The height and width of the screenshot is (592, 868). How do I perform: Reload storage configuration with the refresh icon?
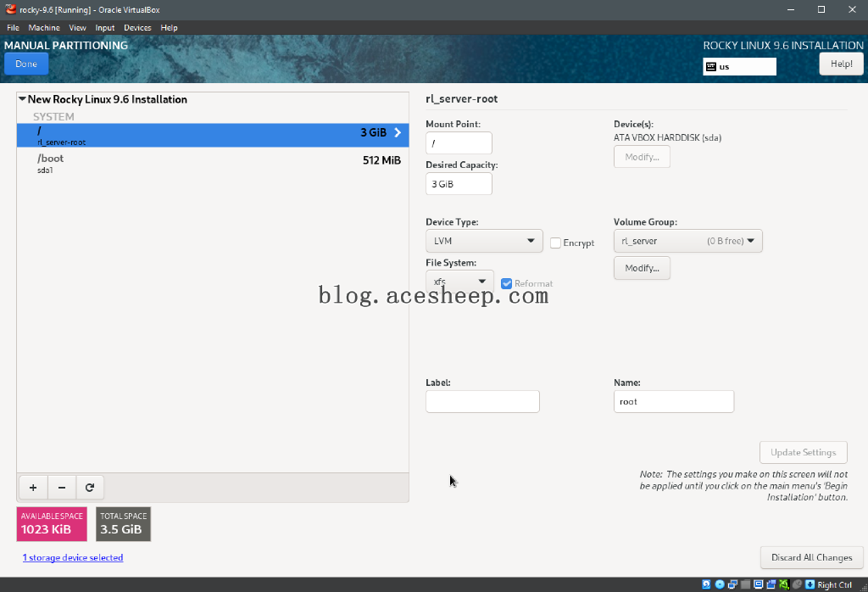click(x=90, y=487)
